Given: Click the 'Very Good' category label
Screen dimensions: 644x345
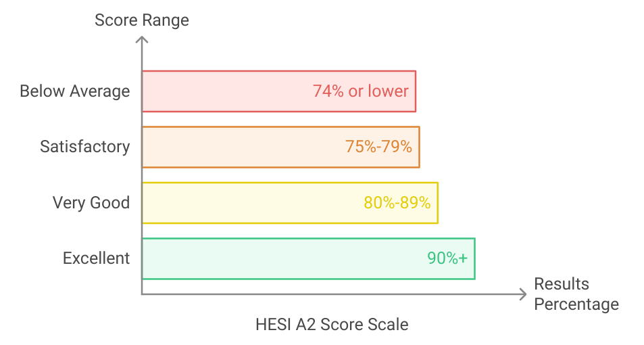Looking at the screenshot, I should coord(91,202).
